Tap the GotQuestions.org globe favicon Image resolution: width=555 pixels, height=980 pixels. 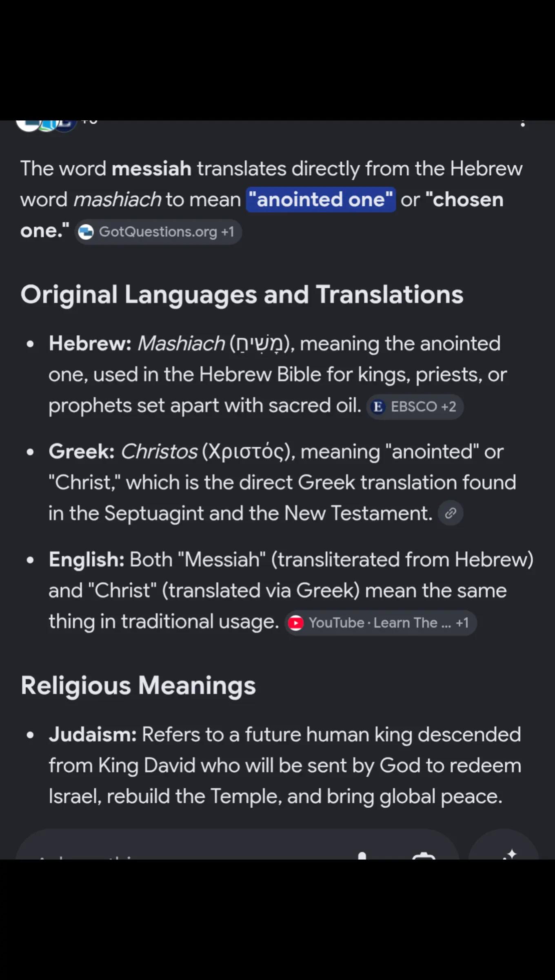86,232
